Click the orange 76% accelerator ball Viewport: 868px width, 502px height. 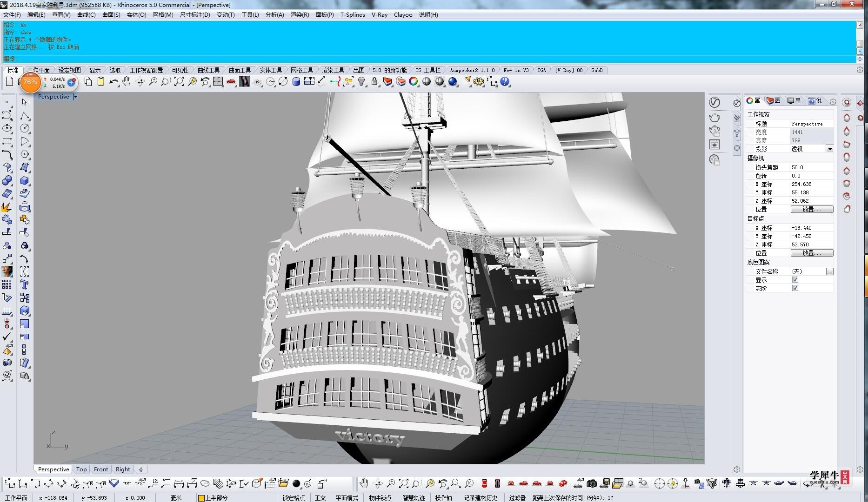point(30,82)
